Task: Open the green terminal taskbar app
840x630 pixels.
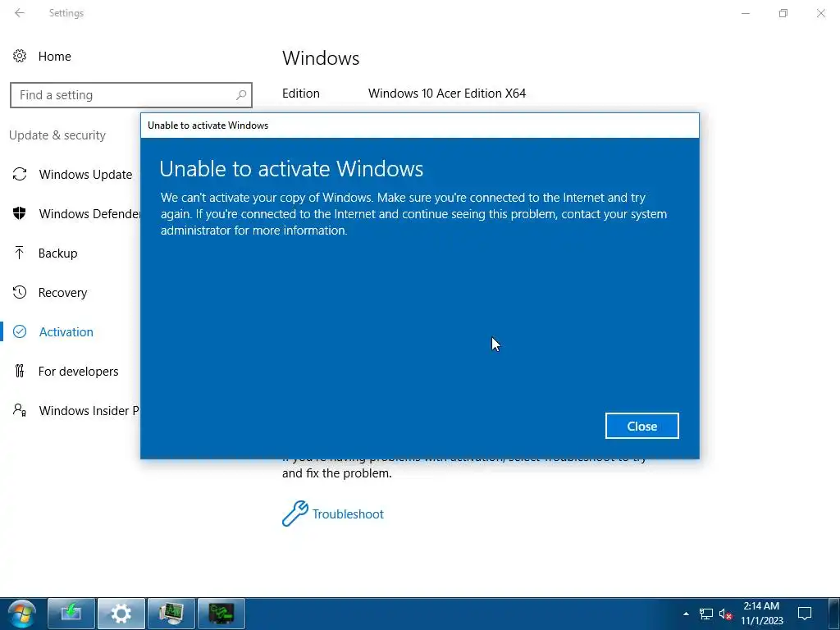Action: [221, 614]
